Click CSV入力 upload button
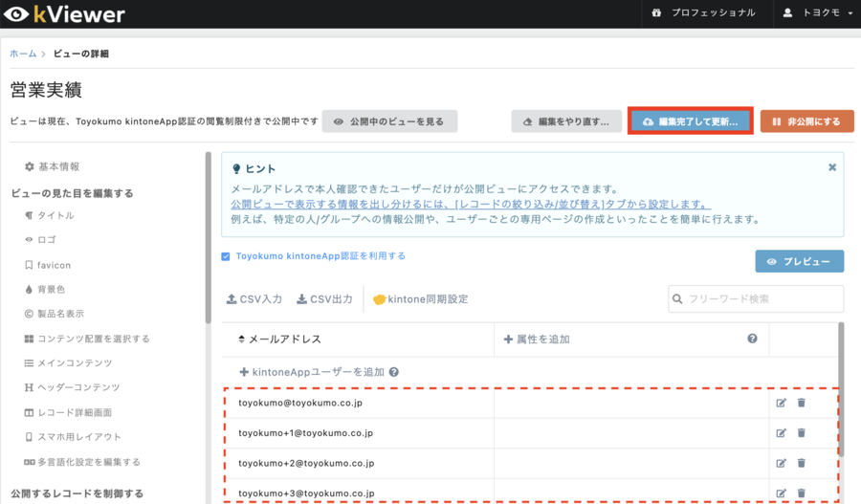The image size is (861, 504). click(x=254, y=299)
